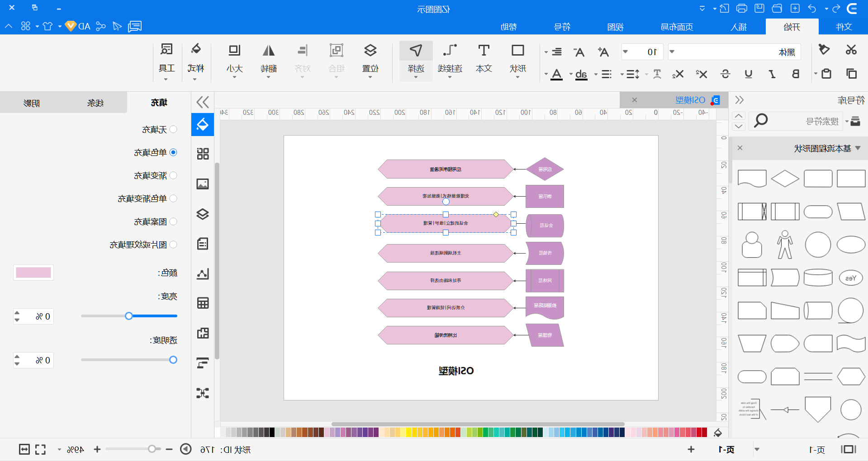The image size is (868, 461).
Task: Click the zoom in plus button
Action: click(97, 449)
